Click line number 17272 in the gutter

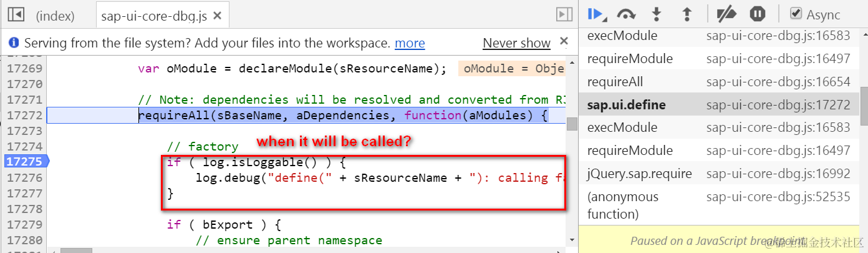point(25,115)
